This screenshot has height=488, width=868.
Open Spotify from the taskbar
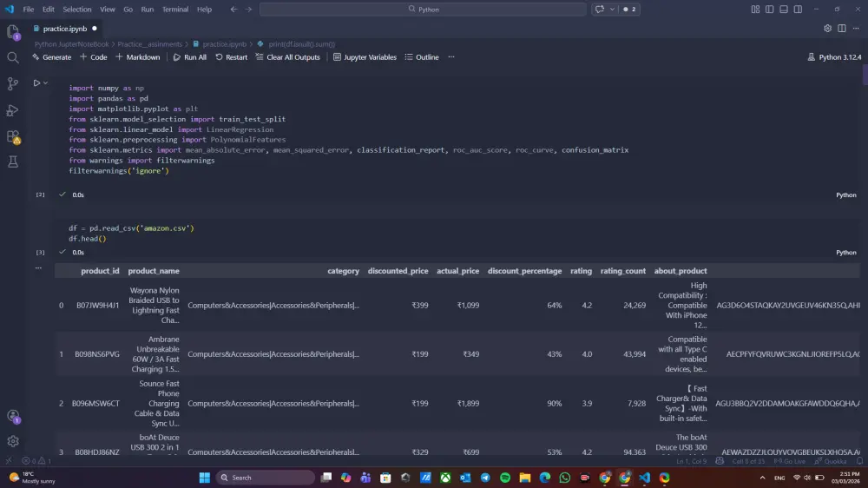click(505, 478)
